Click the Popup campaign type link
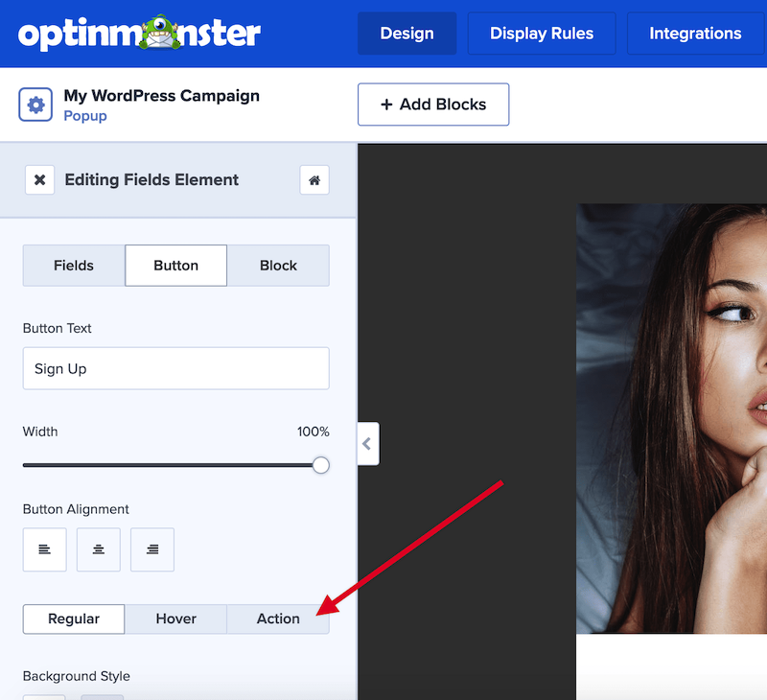This screenshot has width=767, height=700. point(85,116)
